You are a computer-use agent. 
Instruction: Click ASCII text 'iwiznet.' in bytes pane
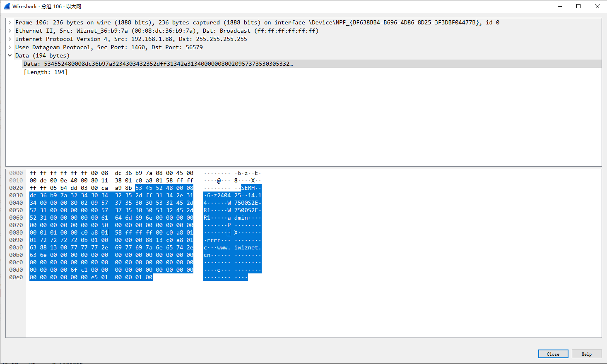248,247
